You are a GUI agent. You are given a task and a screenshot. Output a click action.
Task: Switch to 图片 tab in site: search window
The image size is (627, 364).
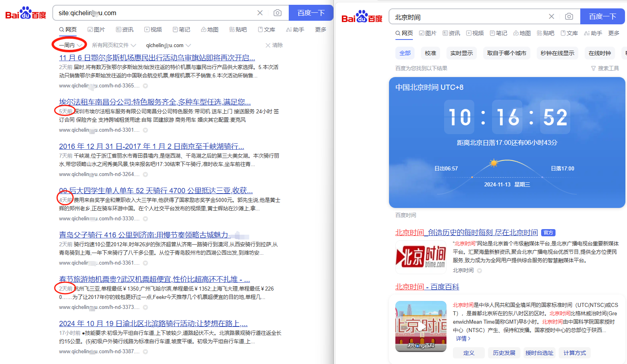click(96, 30)
